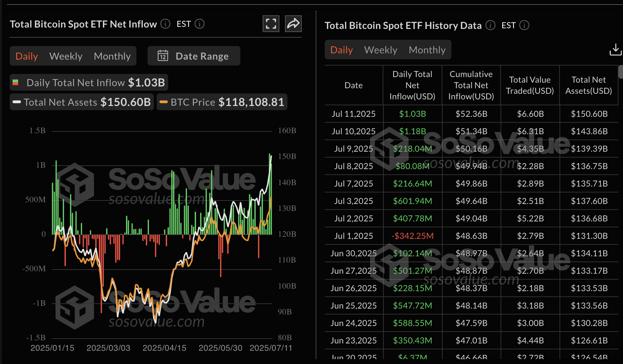Click the $350.43M inflow value

pyautogui.click(x=412, y=340)
